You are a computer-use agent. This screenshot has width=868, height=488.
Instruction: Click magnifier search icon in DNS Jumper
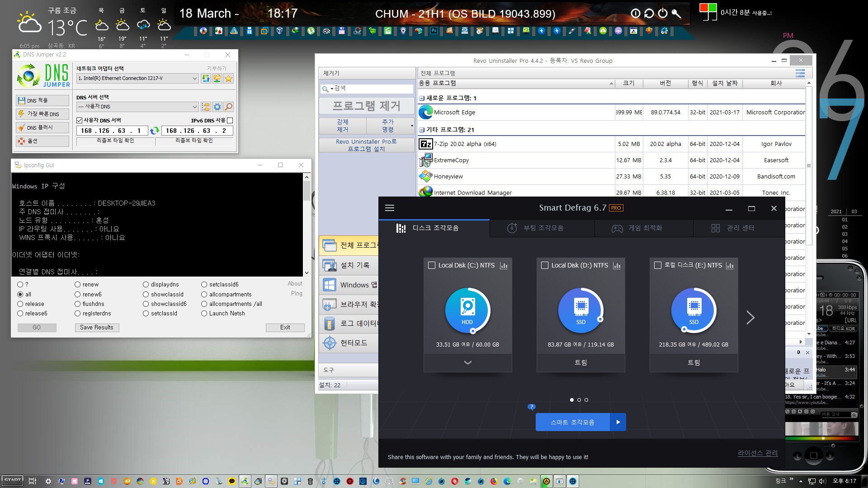(x=229, y=107)
